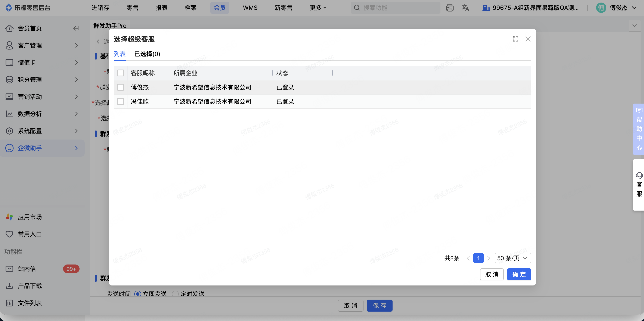Collapse the sidebar with arrow icon
The height and width of the screenshot is (321, 644).
tap(76, 28)
